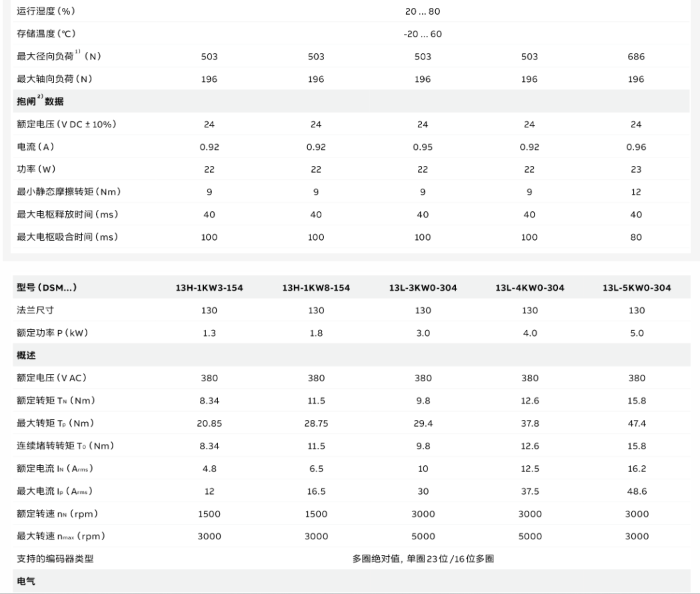The width and height of the screenshot is (700, 594).
Task: Select the 48.6 maximum current value
Action: point(637,491)
